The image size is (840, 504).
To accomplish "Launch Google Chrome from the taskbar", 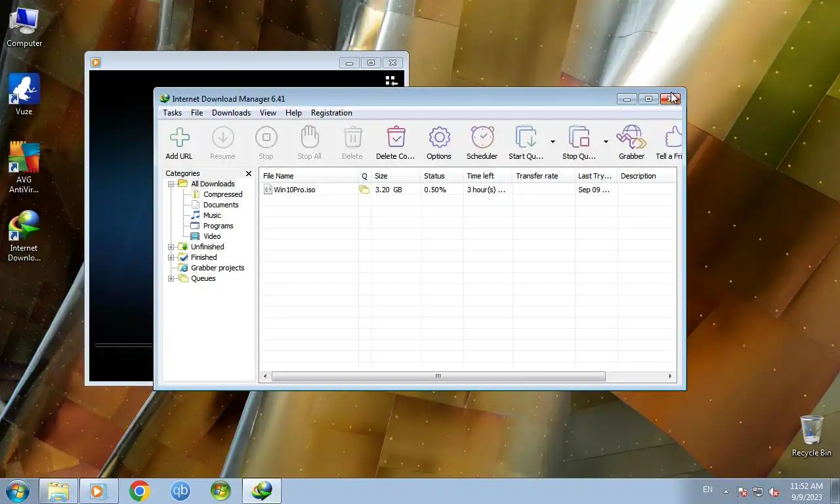I will click(x=139, y=491).
